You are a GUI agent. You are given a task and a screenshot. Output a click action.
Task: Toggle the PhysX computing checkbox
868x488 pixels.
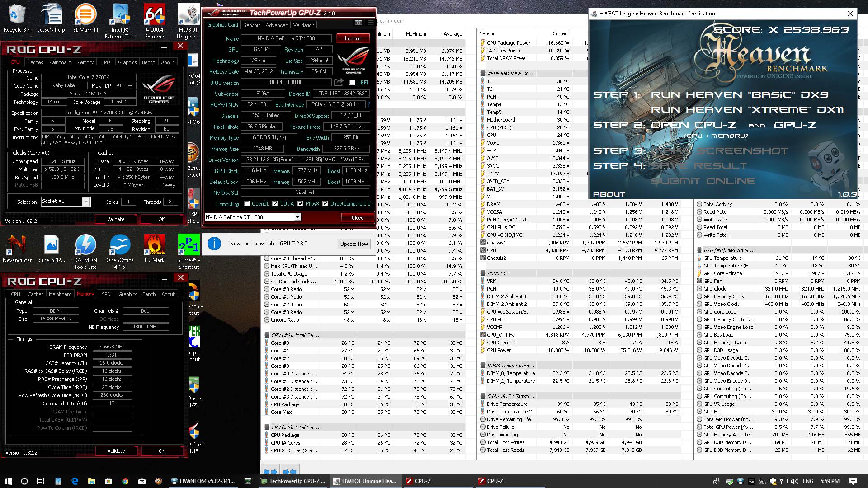[300, 204]
